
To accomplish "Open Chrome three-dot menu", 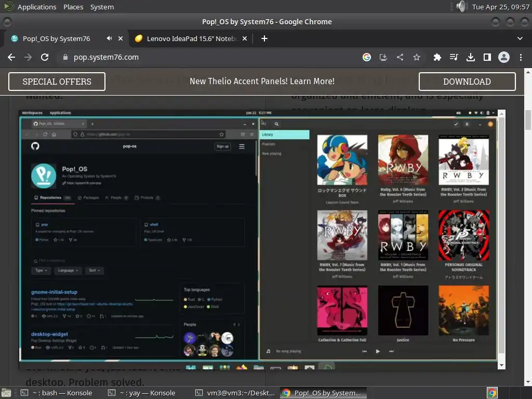I will (x=521, y=57).
